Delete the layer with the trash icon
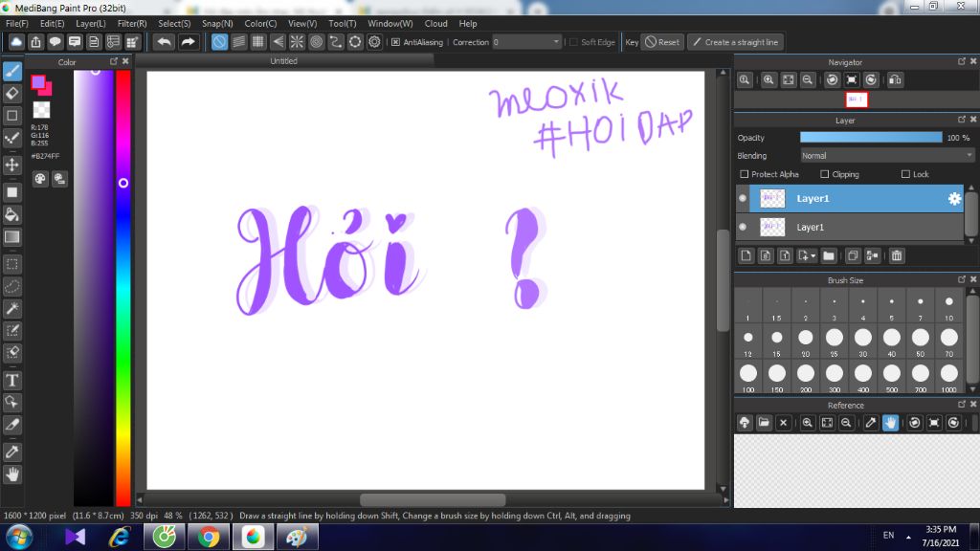980x551 pixels. pos(897,255)
